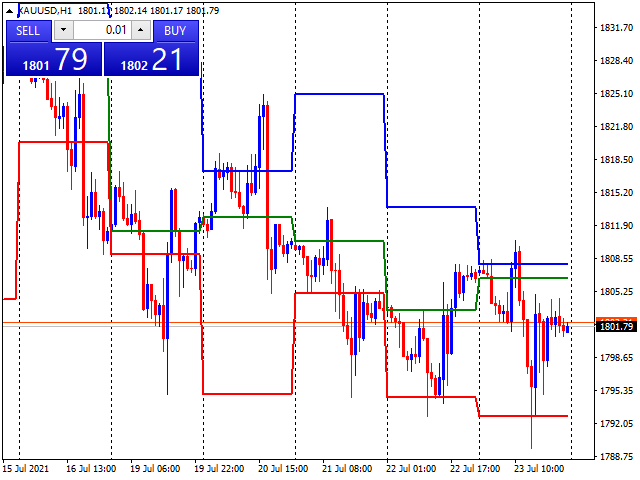This screenshot has width=640, height=480.
Task: Click the 1821.80 price axis label
Action: pos(616,127)
